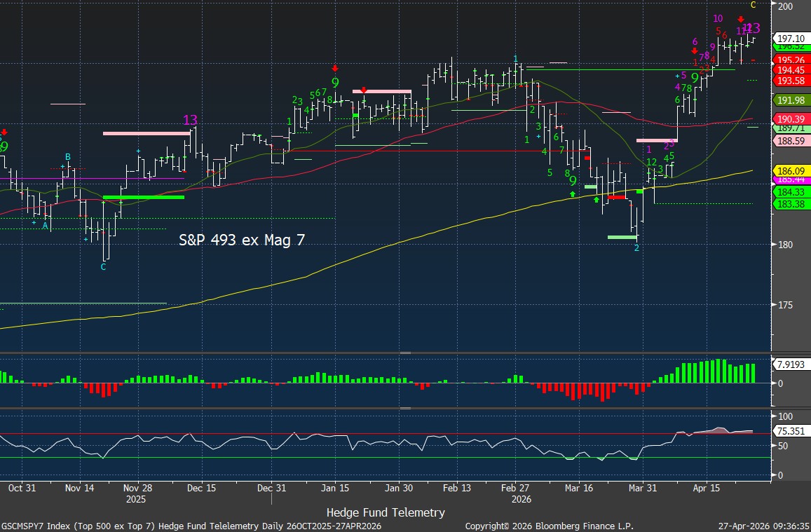This screenshot has height=532, width=811.
Task: Select the thick green bar near November 28
Action: [x=143, y=198]
